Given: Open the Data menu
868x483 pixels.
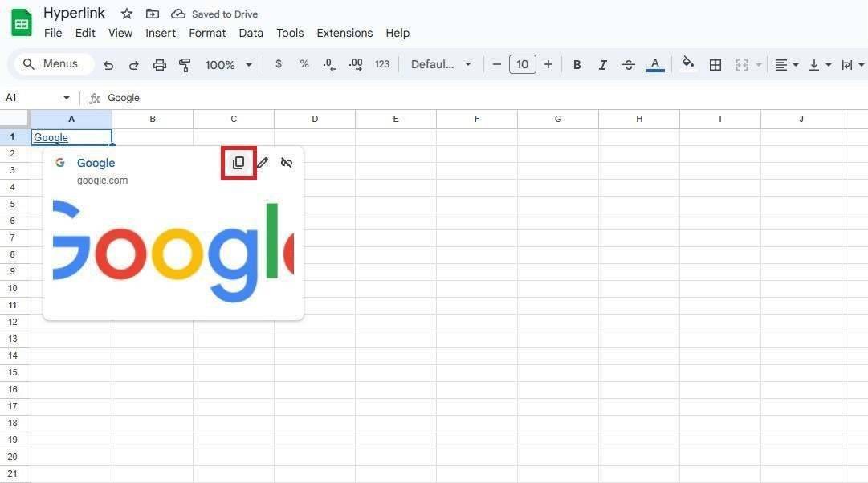Looking at the screenshot, I should coord(251,33).
